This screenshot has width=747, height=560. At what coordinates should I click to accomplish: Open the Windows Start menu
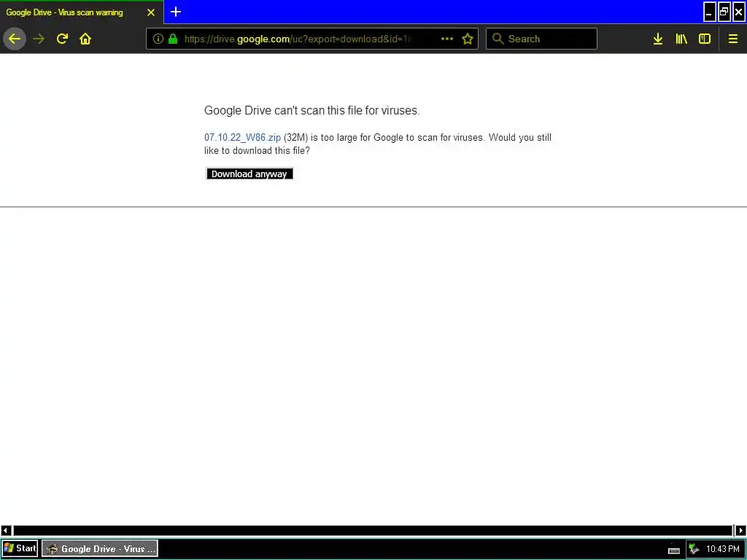(20, 548)
